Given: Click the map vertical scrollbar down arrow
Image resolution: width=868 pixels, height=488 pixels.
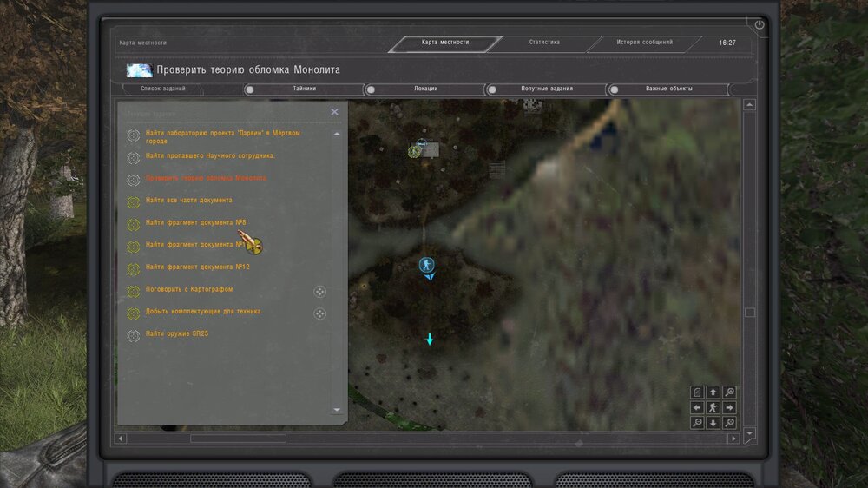Looking at the screenshot, I should (x=749, y=433).
